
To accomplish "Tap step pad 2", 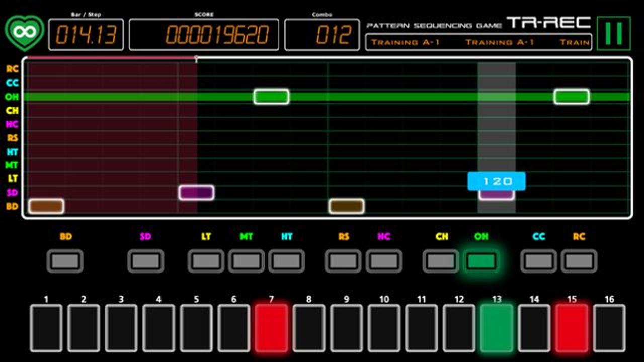I will (84, 328).
